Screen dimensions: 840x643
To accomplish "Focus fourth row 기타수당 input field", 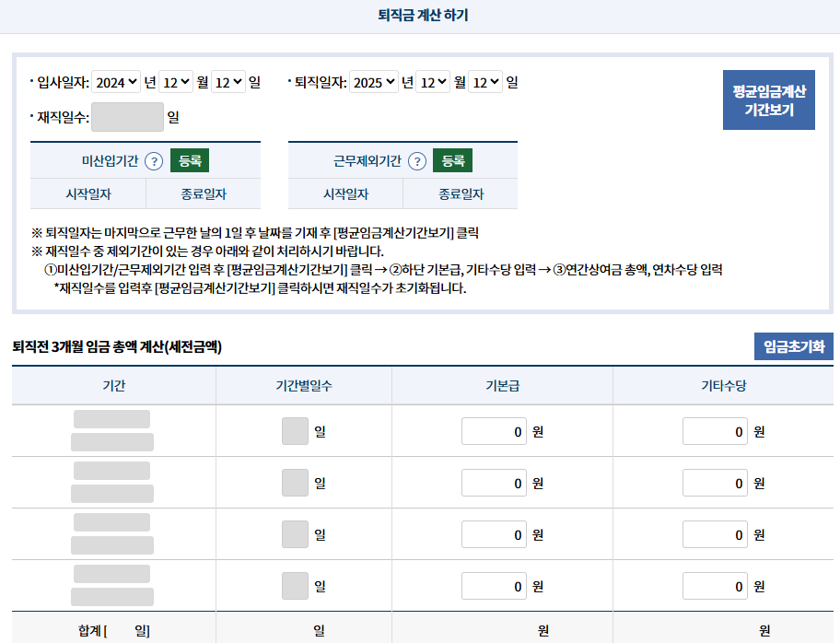I will (x=715, y=586).
